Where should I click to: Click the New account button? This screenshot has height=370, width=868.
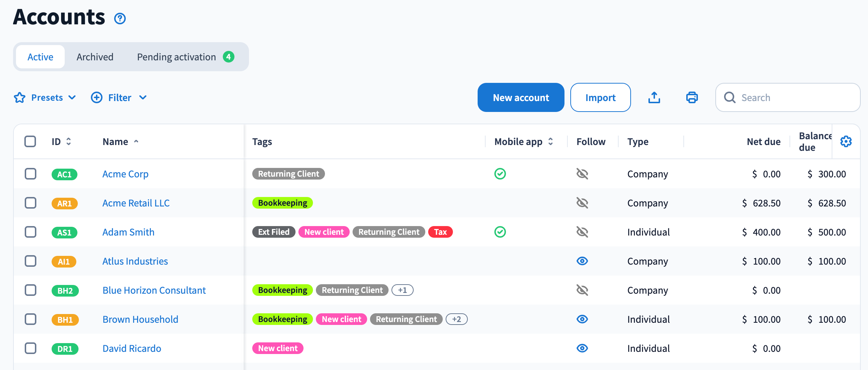point(521,97)
